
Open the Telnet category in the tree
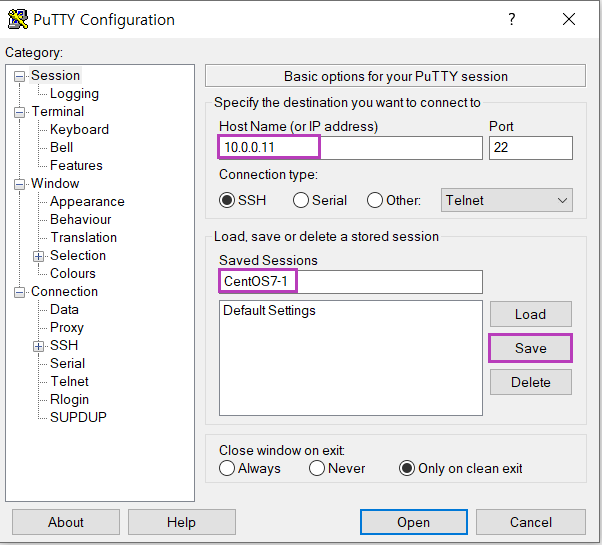[69, 382]
